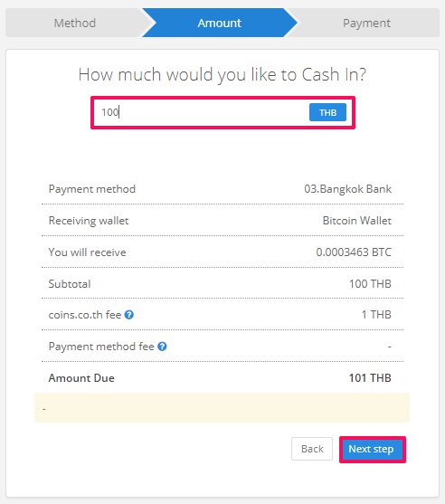The image size is (445, 504).
Task: Select the Amount step tab
Action: tap(219, 23)
